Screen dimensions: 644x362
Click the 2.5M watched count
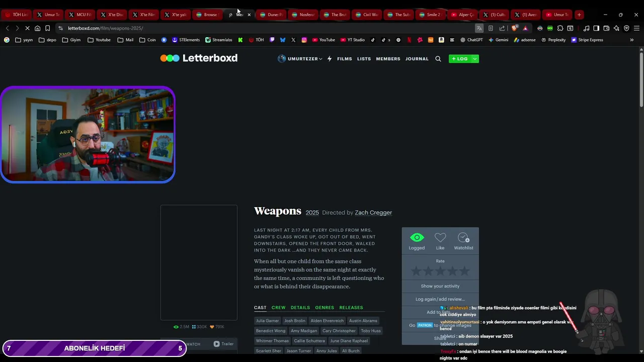click(182, 327)
